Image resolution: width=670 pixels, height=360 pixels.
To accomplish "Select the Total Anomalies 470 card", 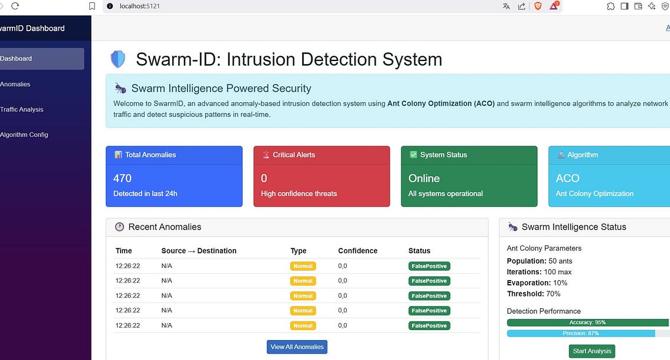I will 174,176.
